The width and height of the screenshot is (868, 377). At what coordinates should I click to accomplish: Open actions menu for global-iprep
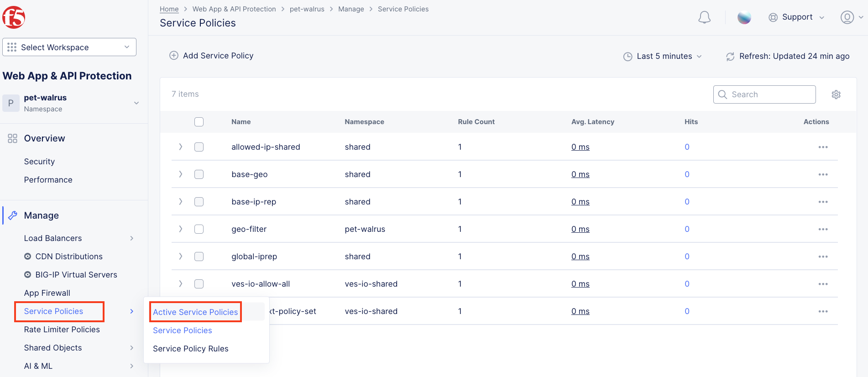pos(823,257)
